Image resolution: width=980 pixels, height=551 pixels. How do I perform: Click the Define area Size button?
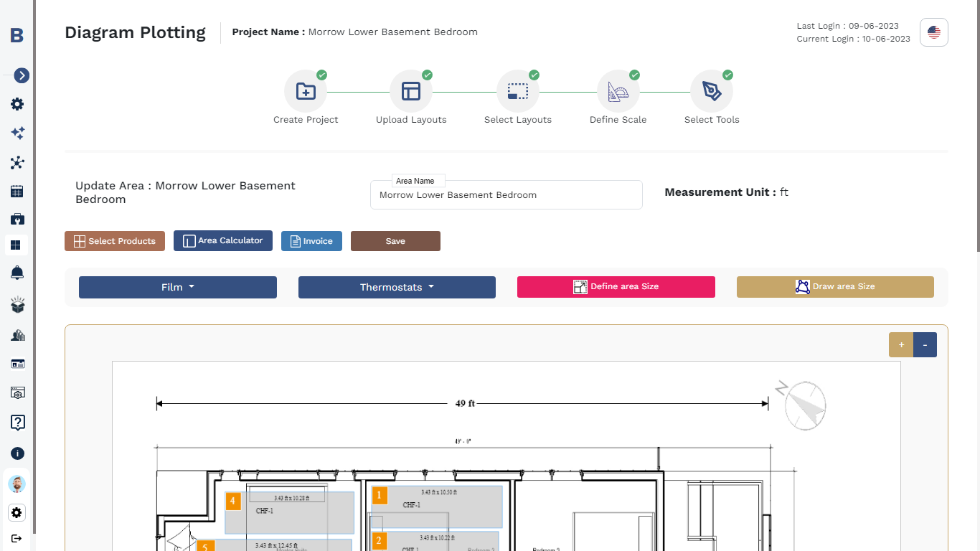point(616,286)
